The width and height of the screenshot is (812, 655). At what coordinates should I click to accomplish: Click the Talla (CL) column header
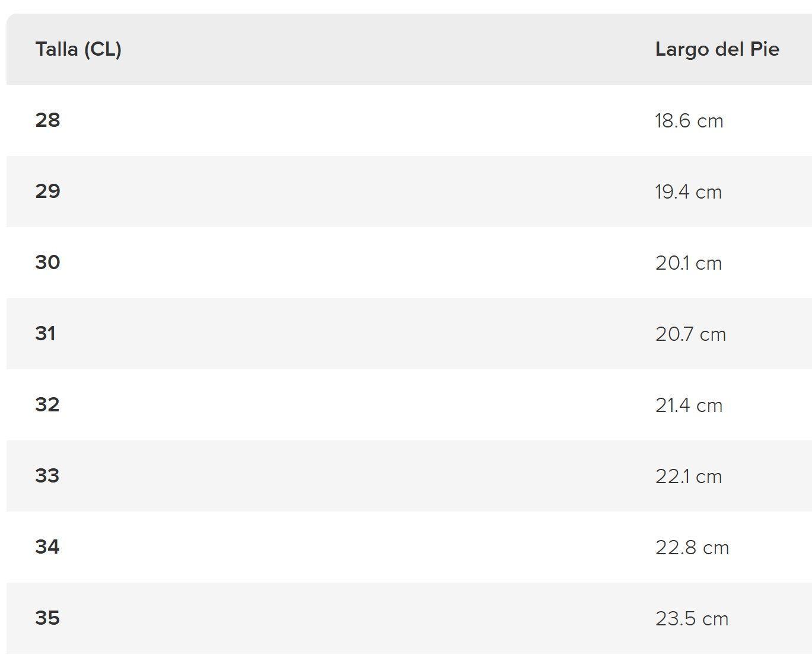(x=78, y=49)
